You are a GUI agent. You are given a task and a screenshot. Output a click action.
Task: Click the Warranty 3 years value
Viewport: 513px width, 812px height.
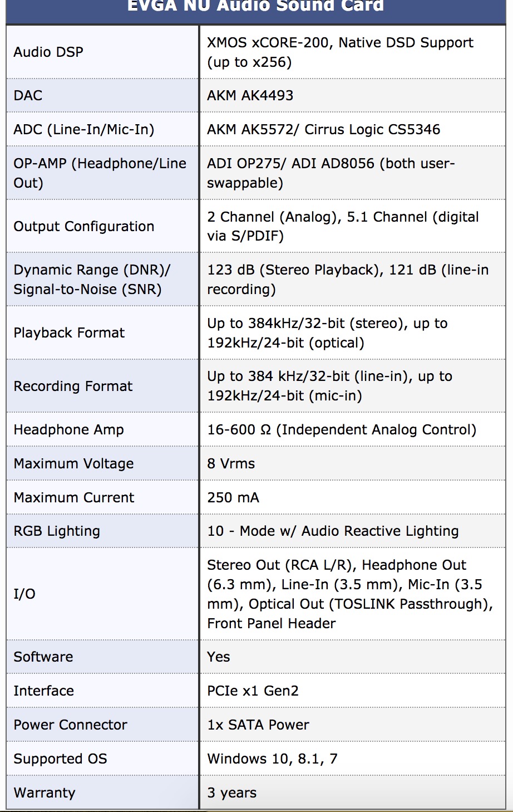point(232,793)
